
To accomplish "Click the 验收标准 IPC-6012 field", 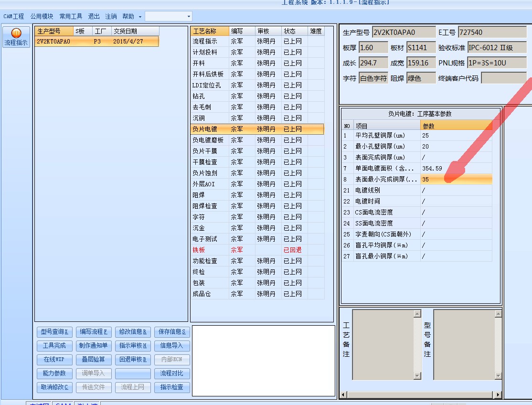I will click(497, 47).
